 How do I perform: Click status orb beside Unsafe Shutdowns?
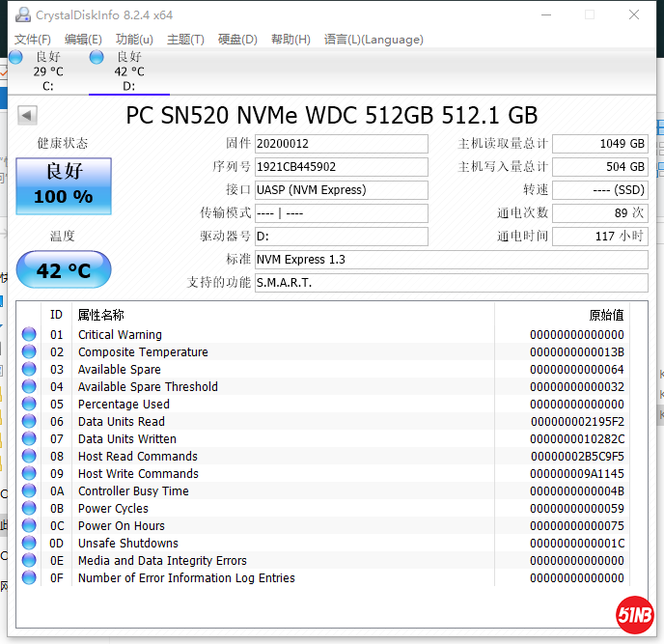[x=29, y=544]
